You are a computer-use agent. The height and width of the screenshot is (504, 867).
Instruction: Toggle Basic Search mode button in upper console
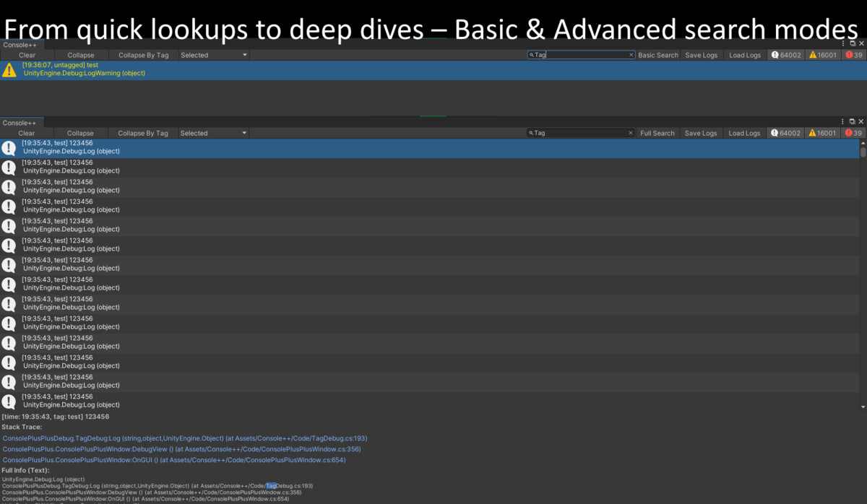coord(658,55)
